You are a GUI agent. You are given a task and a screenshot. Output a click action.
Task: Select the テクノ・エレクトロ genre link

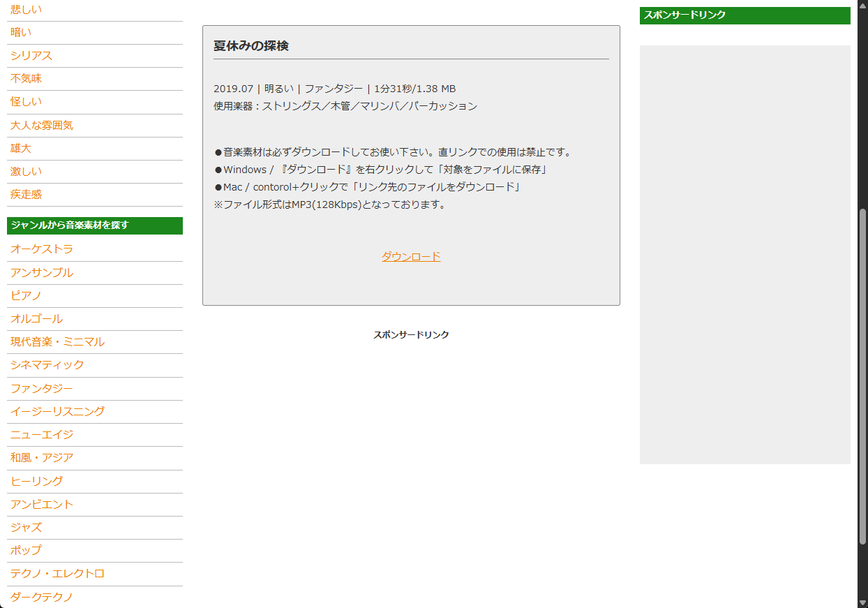click(x=57, y=573)
